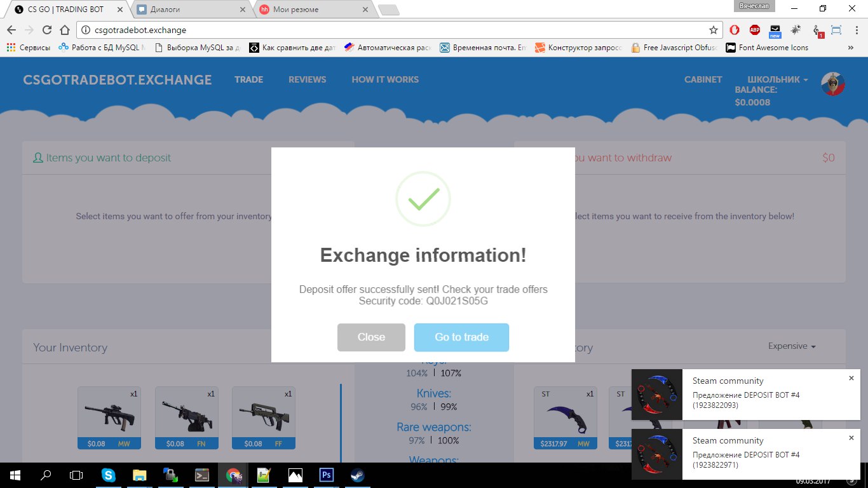Launch Steam from the taskbar

pyautogui.click(x=358, y=475)
